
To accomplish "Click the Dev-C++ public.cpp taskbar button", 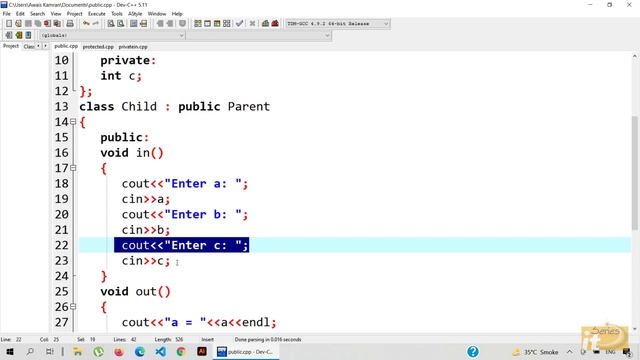I will pos(246,351).
